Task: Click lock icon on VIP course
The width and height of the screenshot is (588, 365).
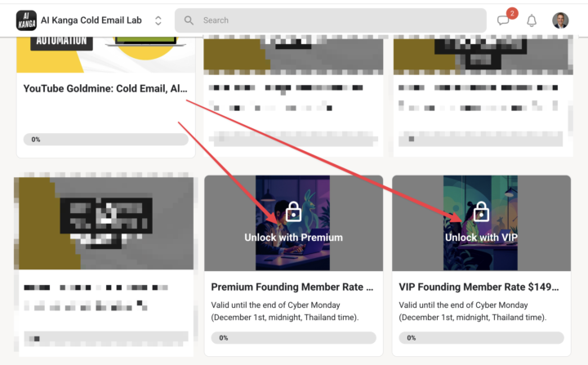Action: [x=481, y=212]
